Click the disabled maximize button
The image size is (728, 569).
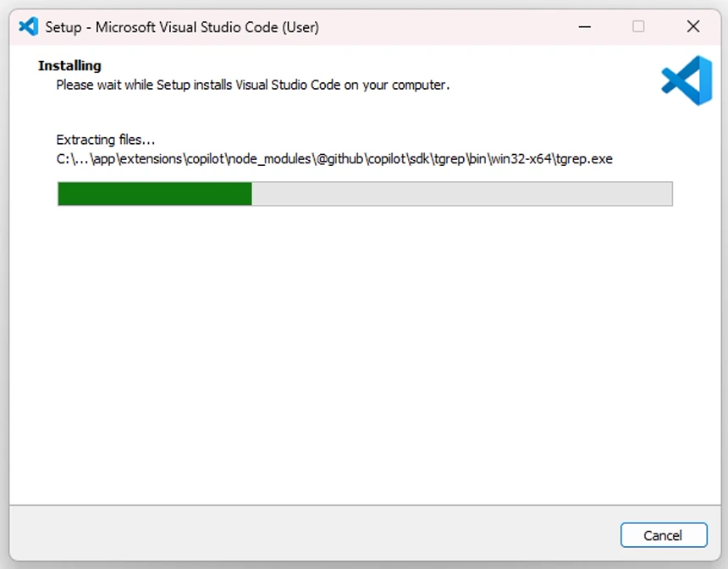(638, 26)
